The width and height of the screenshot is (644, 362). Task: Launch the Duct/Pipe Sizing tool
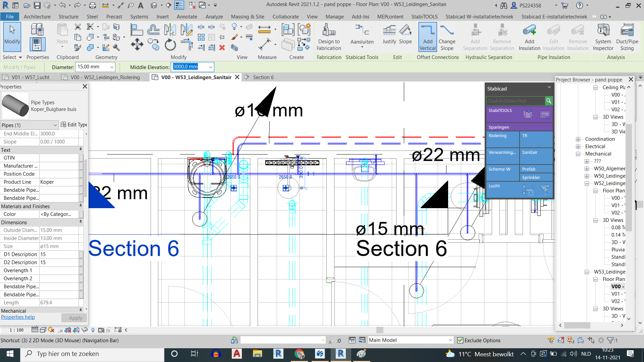(x=627, y=36)
